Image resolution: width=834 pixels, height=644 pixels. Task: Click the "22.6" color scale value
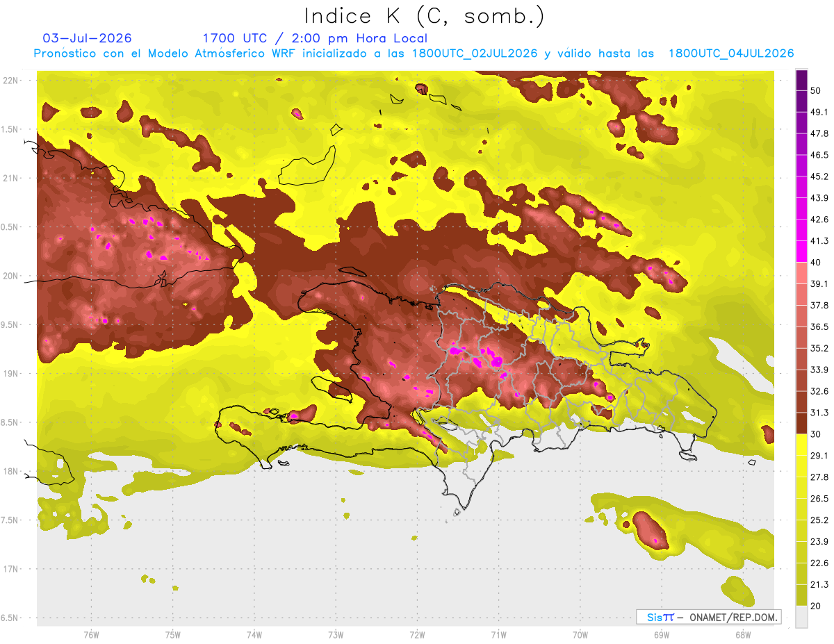819,563
